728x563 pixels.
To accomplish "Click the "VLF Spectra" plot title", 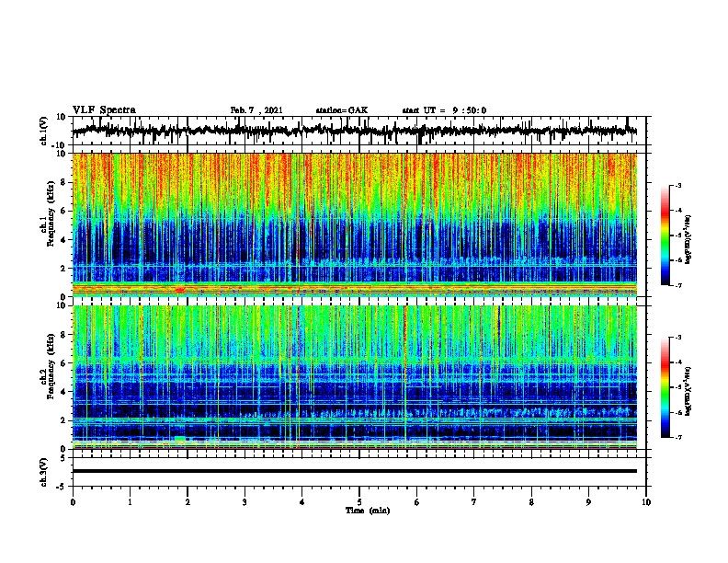I will click(x=104, y=110).
